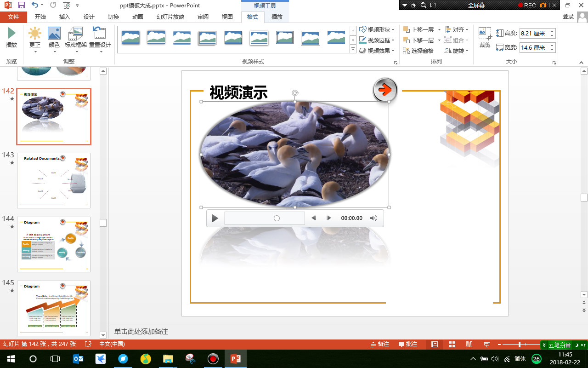Switch to the 设计 design tab
Screen dimensions: 588x368
point(89,17)
